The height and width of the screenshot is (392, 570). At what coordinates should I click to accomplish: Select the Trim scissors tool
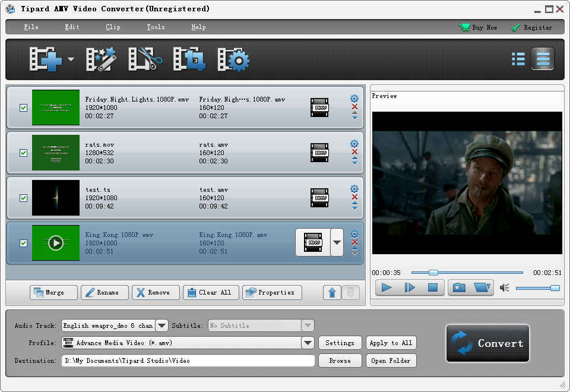tap(145, 59)
